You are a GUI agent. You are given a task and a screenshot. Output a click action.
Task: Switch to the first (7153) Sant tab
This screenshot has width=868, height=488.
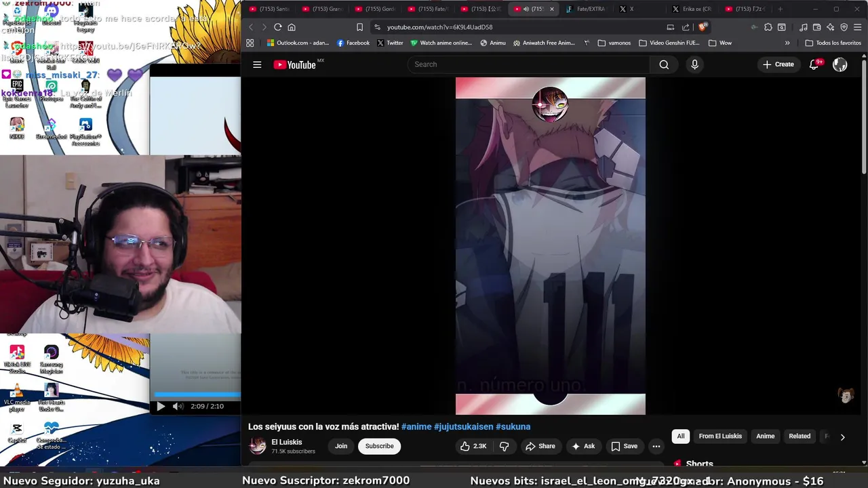tap(269, 9)
